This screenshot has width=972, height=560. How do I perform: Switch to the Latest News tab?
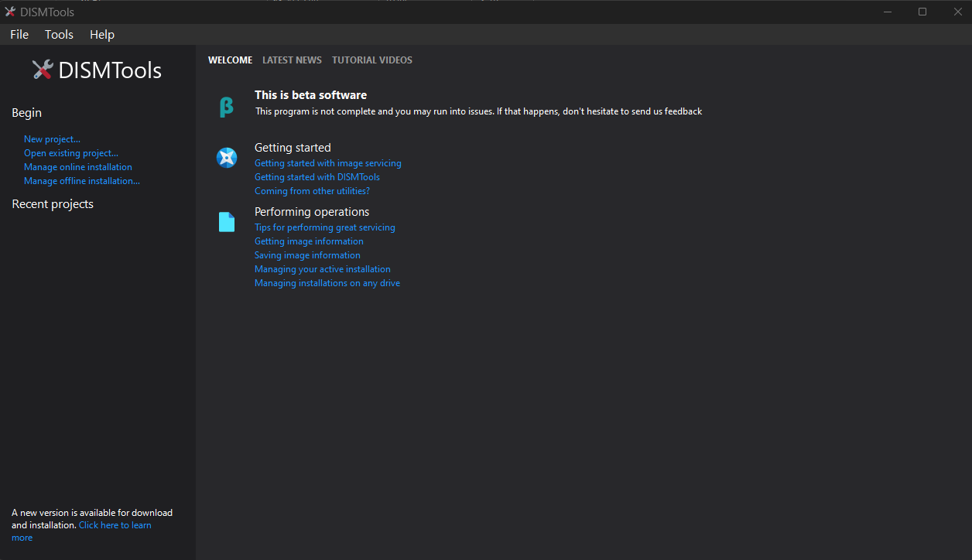(292, 60)
